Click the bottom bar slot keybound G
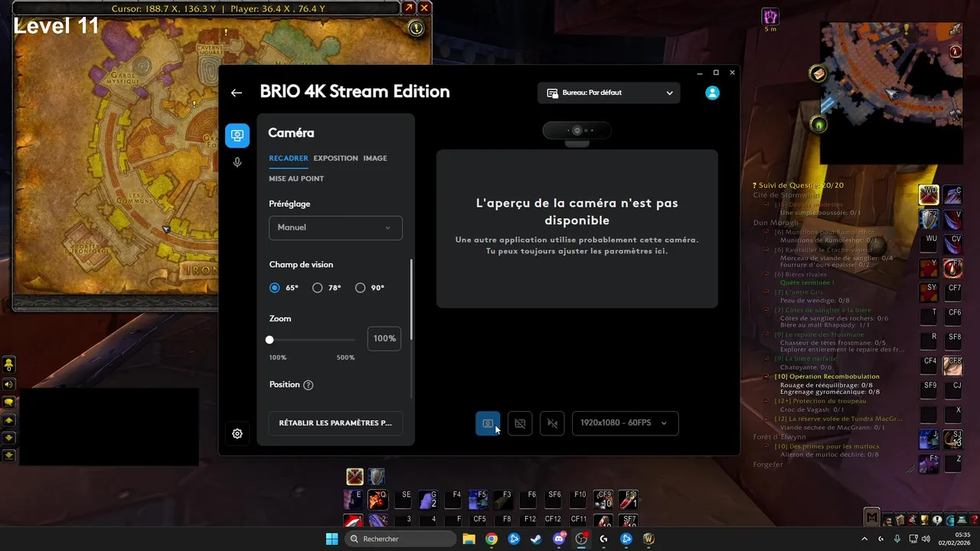Viewport: 980px width, 551px height. 427,500
